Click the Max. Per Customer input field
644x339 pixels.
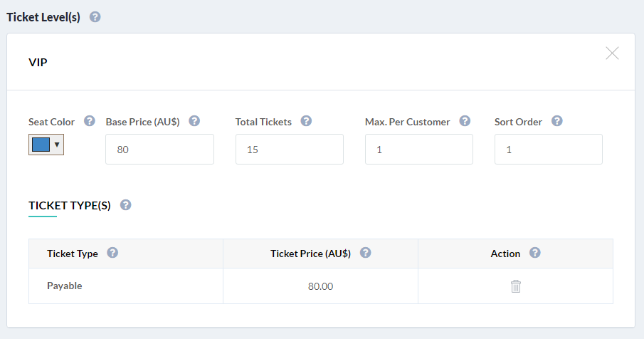419,149
